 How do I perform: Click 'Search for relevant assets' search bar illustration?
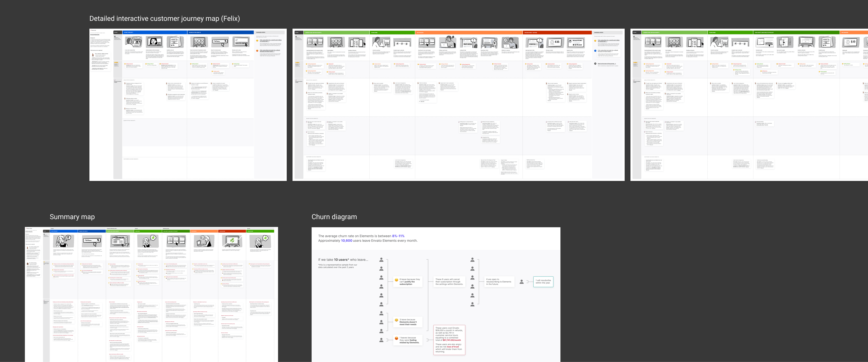tap(220, 42)
